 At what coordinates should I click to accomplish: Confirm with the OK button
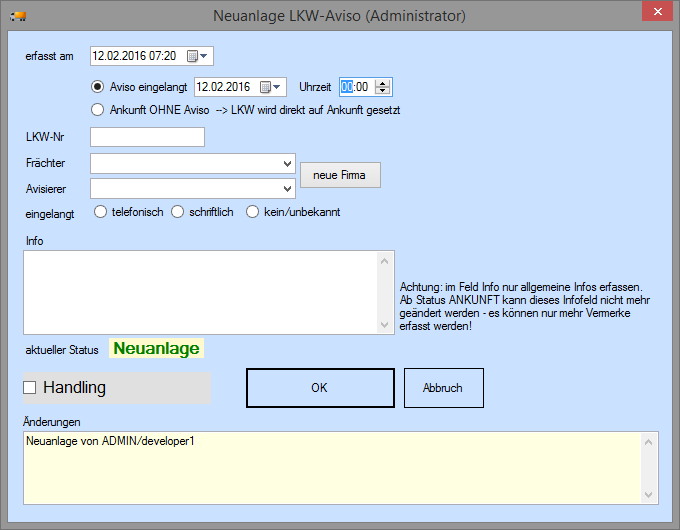click(x=319, y=388)
